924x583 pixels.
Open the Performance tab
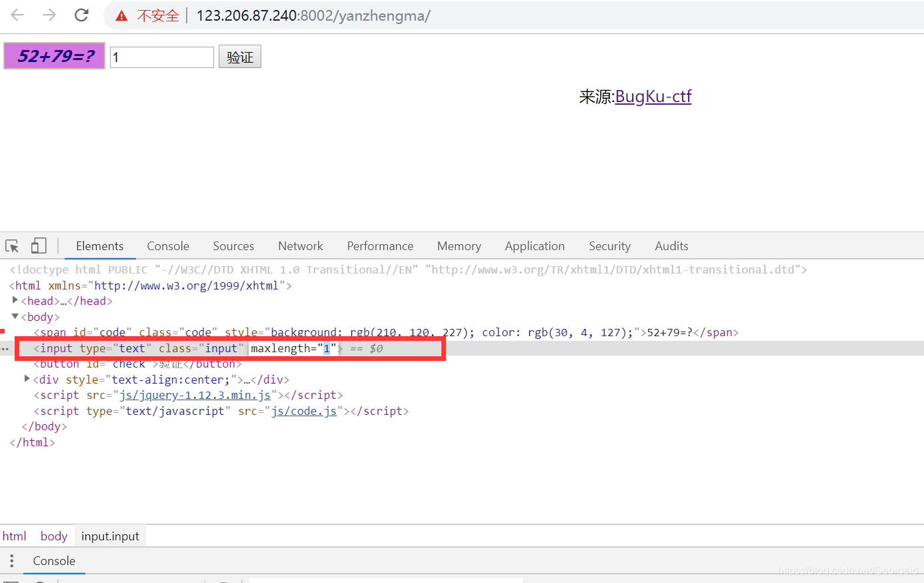coord(380,246)
